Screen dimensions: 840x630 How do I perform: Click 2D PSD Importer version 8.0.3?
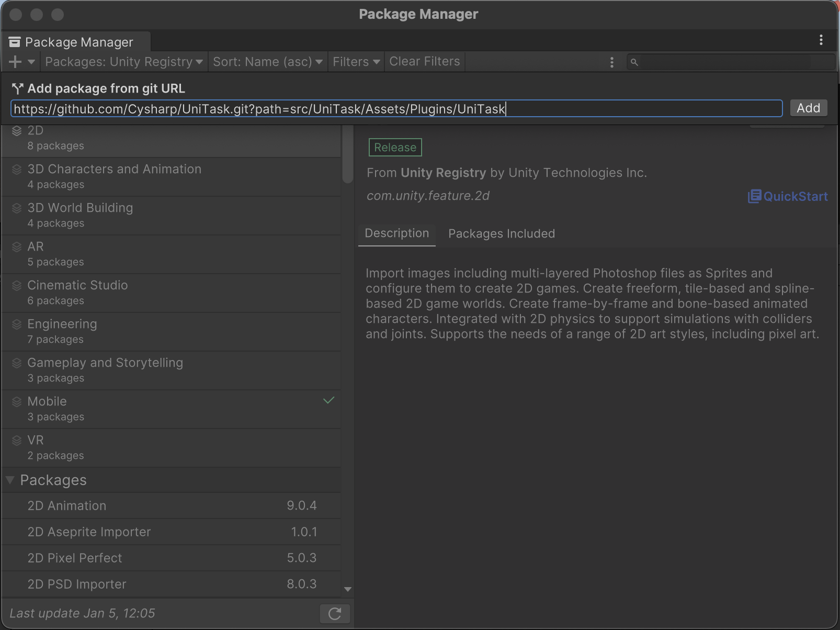pyautogui.click(x=302, y=584)
